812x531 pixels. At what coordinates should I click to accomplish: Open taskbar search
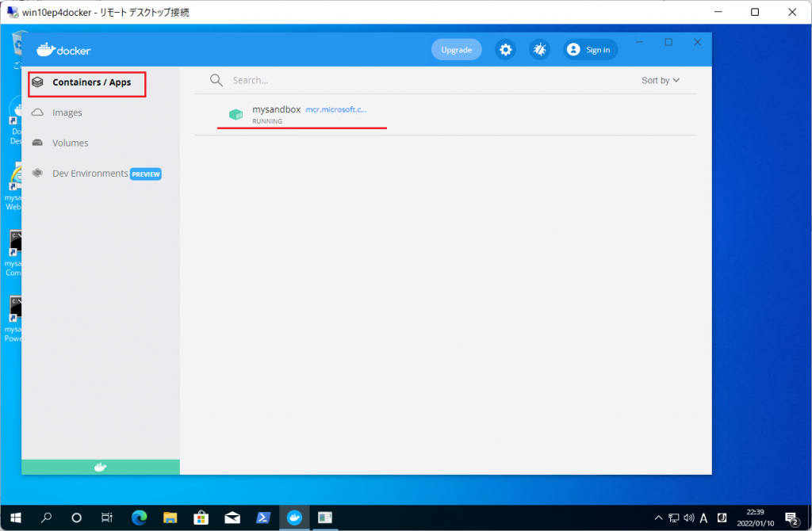click(x=46, y=518)
